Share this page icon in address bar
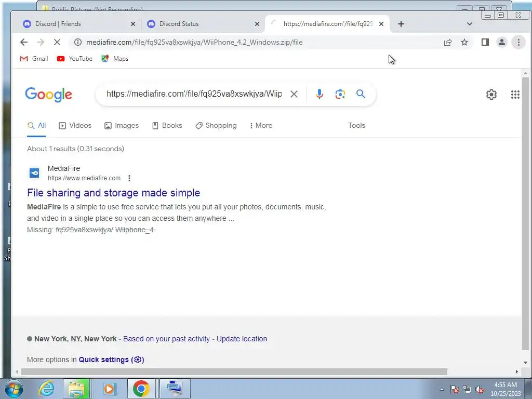Viewport: 532px width, 399px height. (x=448, y=42)
